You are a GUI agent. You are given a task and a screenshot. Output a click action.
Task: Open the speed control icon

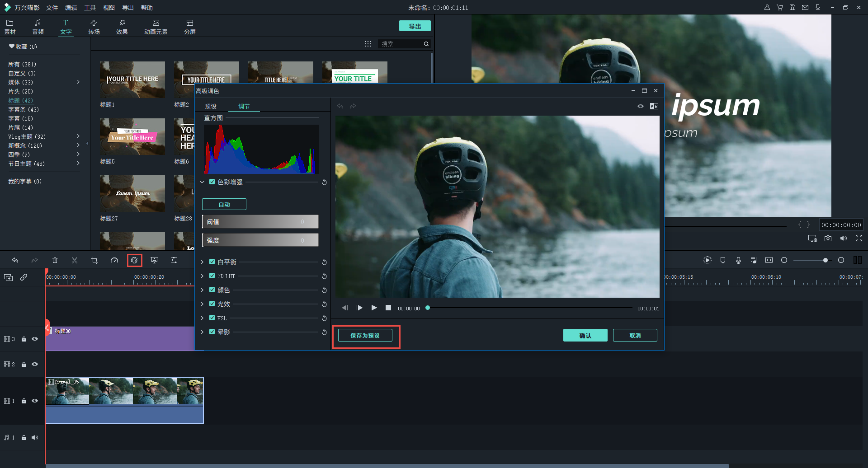[114, 260]
